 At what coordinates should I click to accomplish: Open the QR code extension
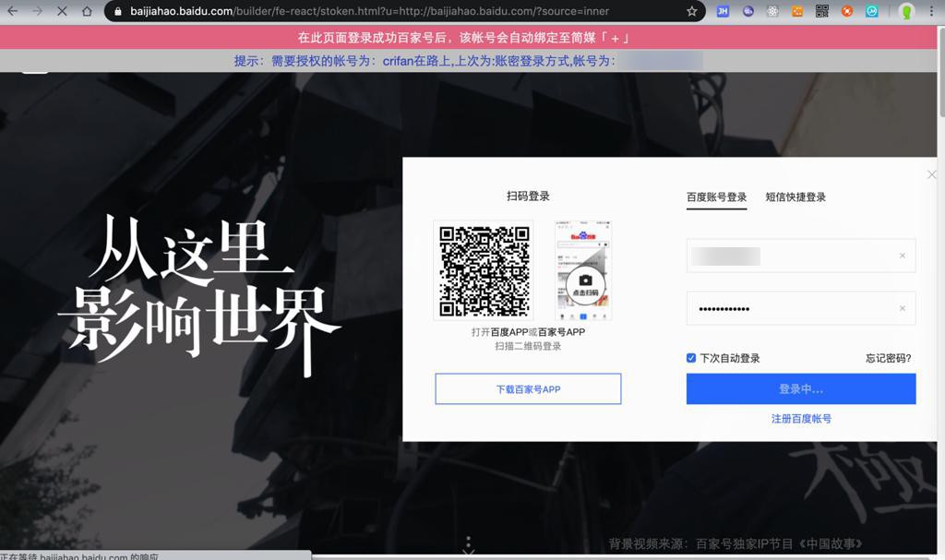tap(822, 11)
